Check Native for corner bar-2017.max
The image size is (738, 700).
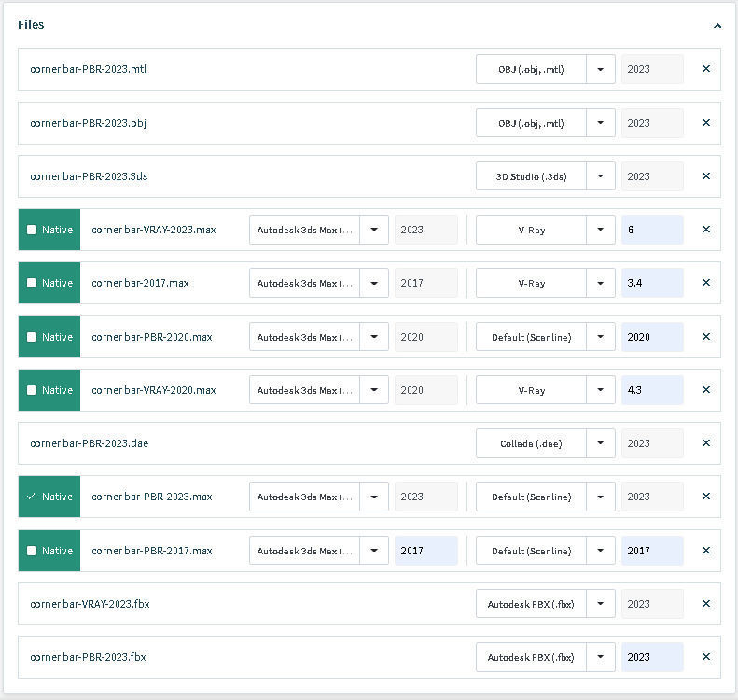point(32,283)
